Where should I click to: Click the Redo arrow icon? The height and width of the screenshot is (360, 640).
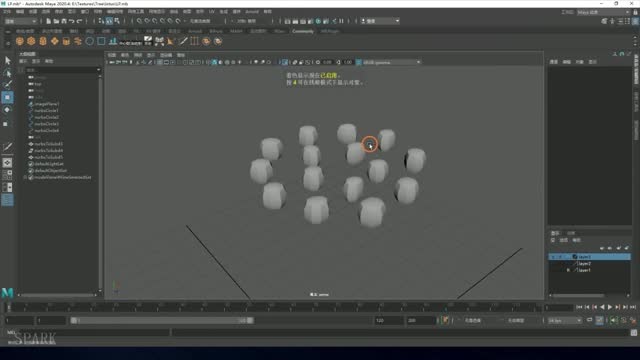pos(79,21)
